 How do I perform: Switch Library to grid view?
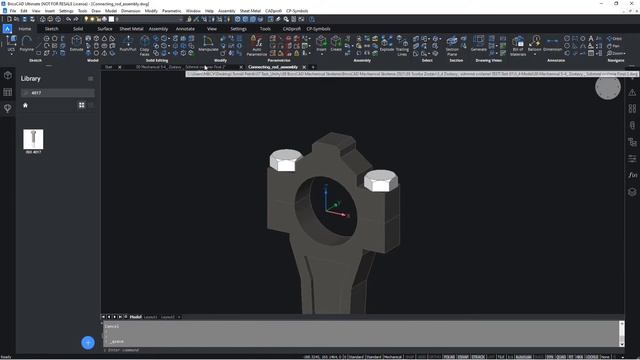point(82,105)
